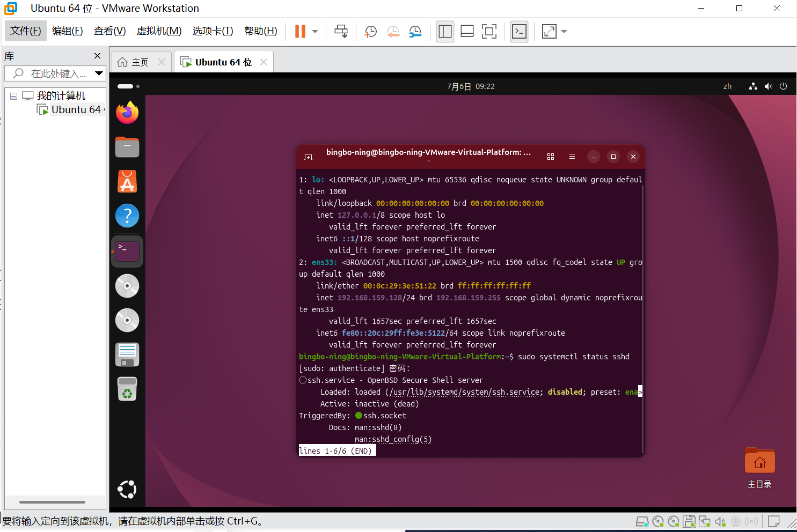The height and width of the screenshot is (532, 797).
Task: Open the floppy disk drive dock icon
Action: [x=127, y=354]
